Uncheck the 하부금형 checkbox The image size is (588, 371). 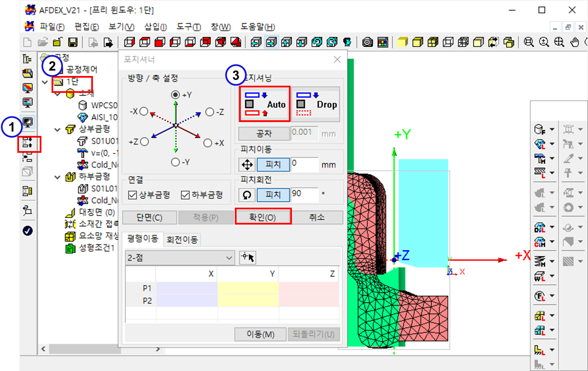coord(185,195)
